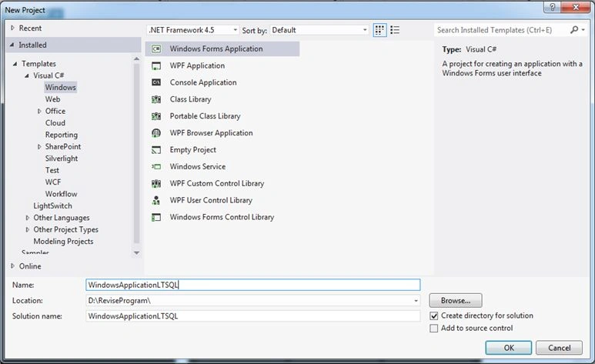Select the Cloud category
This screenshot has width=595, height=364.
tap(55, 123)
